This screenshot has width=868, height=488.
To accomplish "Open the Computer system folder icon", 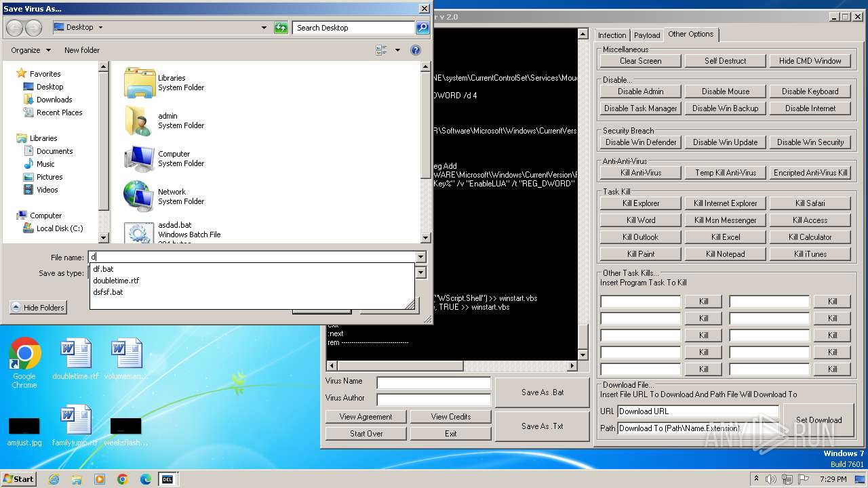I will pos(140,159).
